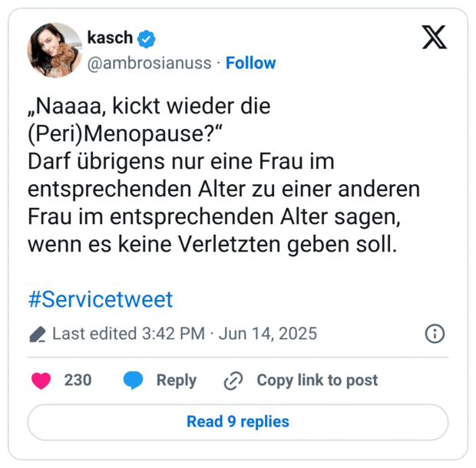Click the chain link copy icon

[233, 381]
